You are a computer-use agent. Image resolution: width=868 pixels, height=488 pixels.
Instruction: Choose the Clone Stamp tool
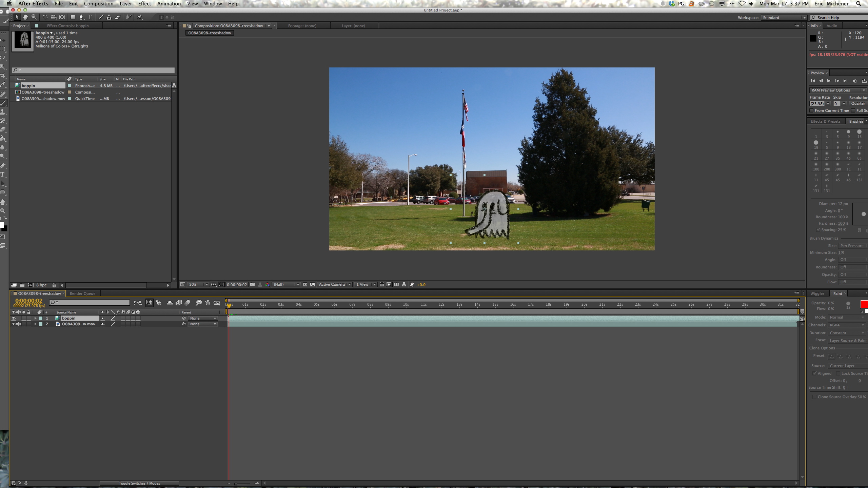pos(109,17)
